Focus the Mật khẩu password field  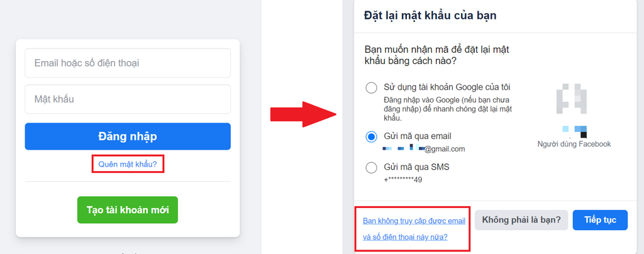[x=128, y=99]
